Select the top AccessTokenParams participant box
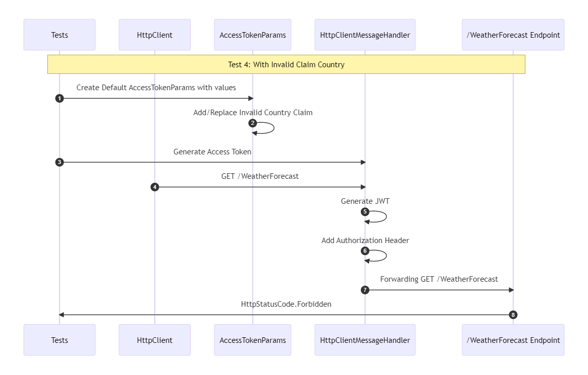The height and width of the screenshot is (375, 588). 253,35
